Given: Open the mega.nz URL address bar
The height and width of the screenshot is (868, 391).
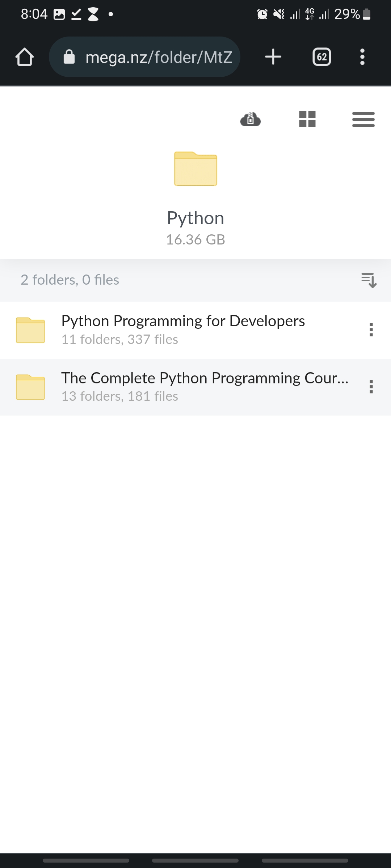Looking at the screenshot, I should point(144,57).
